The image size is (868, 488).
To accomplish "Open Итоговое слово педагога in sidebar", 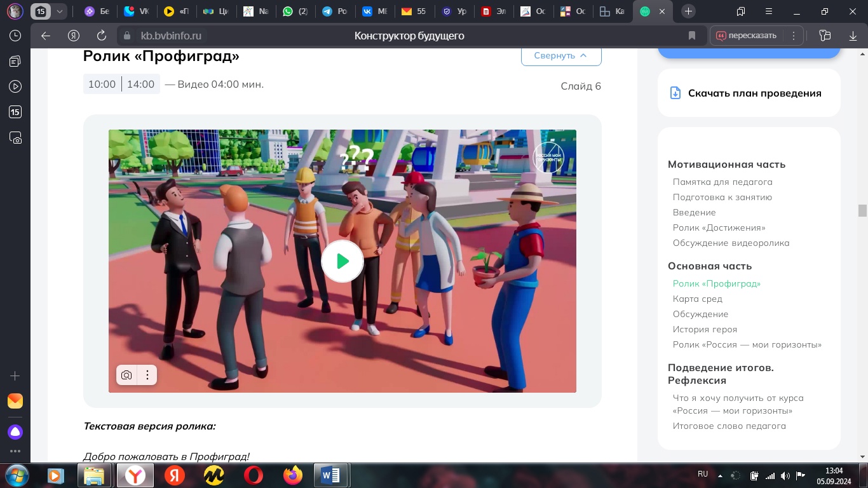I will point(729,426).
